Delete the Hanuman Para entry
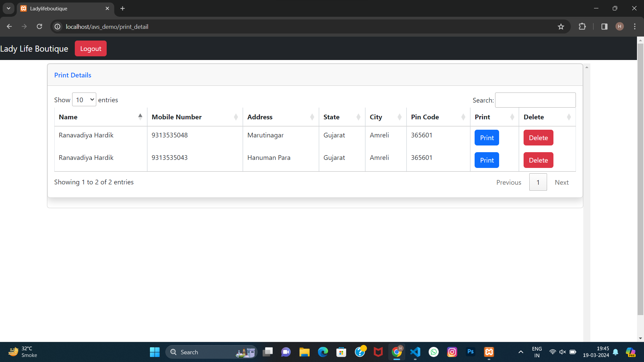Image resolution: width=644 pixels, height=362 pixels. [x=538, y=160]
